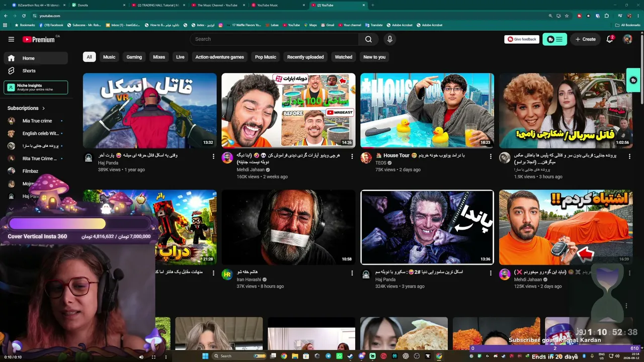Screen dimensions: 644x362
Task: Open the teal extension list button
Action: (554, 39)
